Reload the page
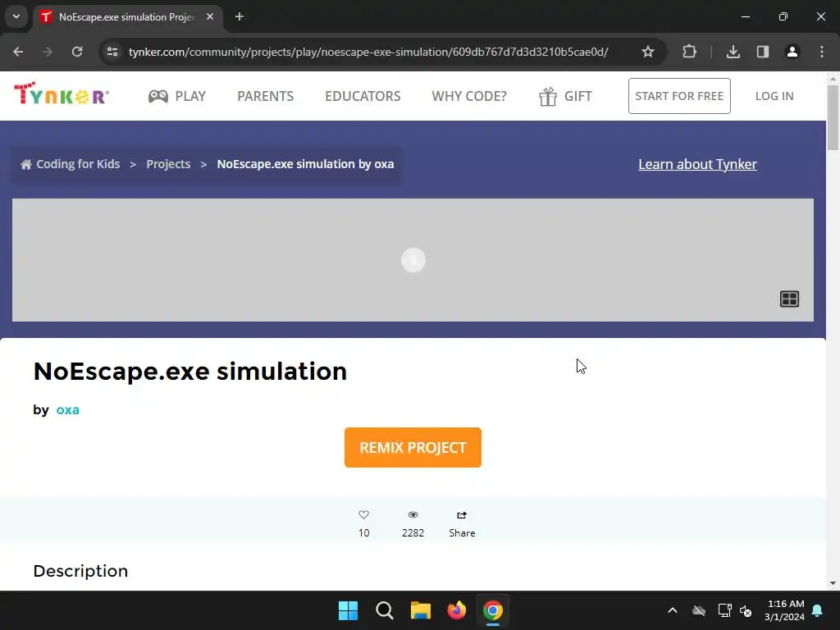This screenshot has width=840, height=630. coord(77,52)
